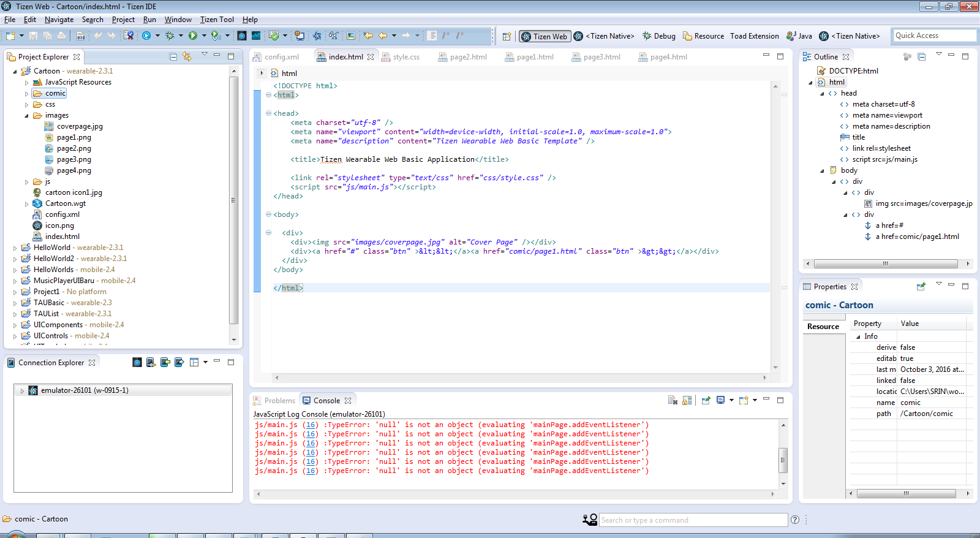Click Display Selected Console icon

(721, 400)
